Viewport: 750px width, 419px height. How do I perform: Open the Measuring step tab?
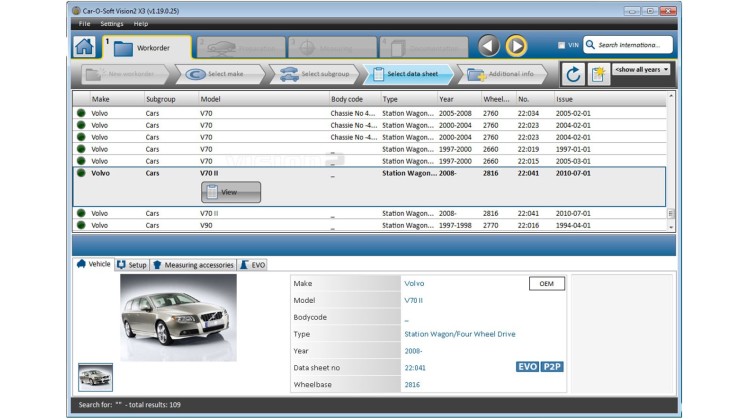(332, 48)
